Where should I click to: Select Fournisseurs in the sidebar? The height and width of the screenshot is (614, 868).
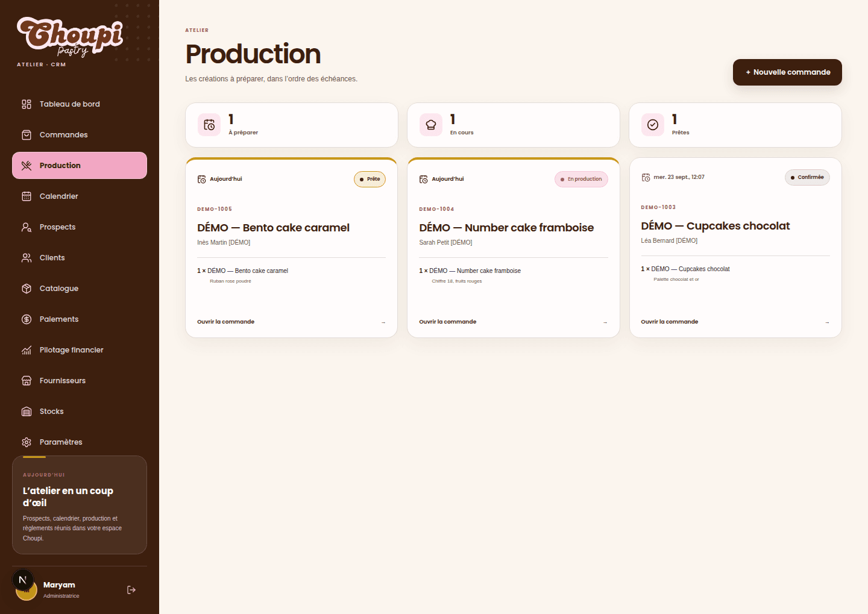coord(80,381)
